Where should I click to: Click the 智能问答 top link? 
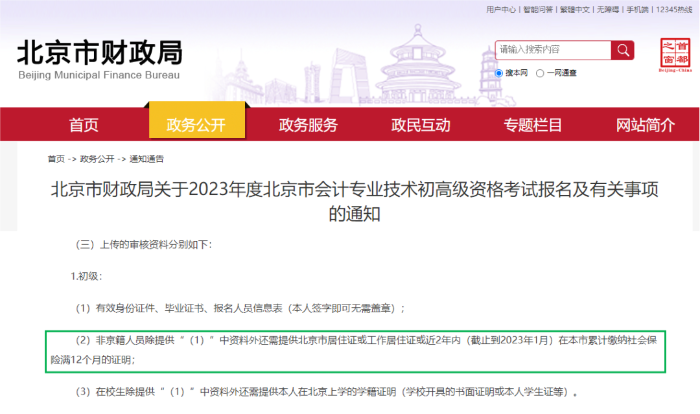537,9
